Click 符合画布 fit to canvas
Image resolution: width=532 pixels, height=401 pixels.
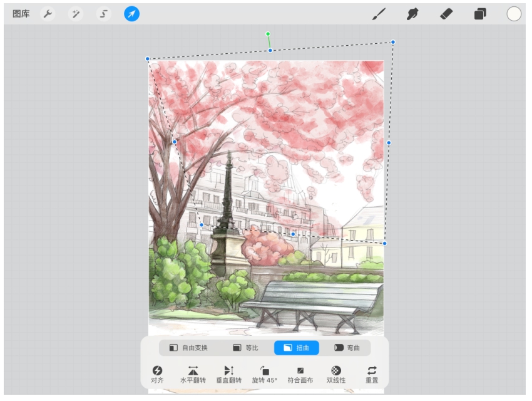point(300,375)
